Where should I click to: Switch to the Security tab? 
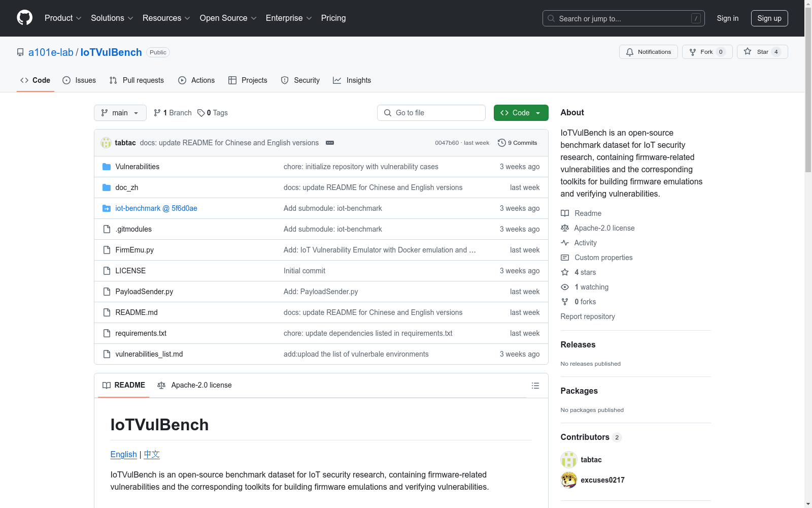click(300, 80)
